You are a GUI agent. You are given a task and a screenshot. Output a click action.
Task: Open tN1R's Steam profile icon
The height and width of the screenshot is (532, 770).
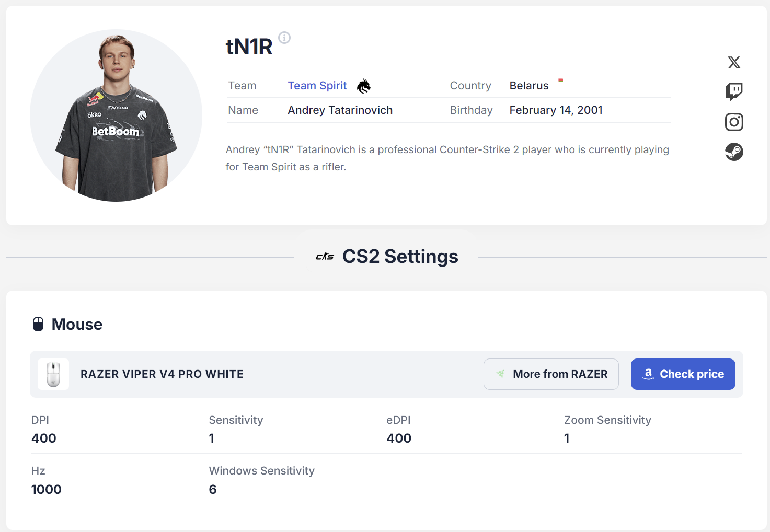pyautogui.click(x=734, y=152)
